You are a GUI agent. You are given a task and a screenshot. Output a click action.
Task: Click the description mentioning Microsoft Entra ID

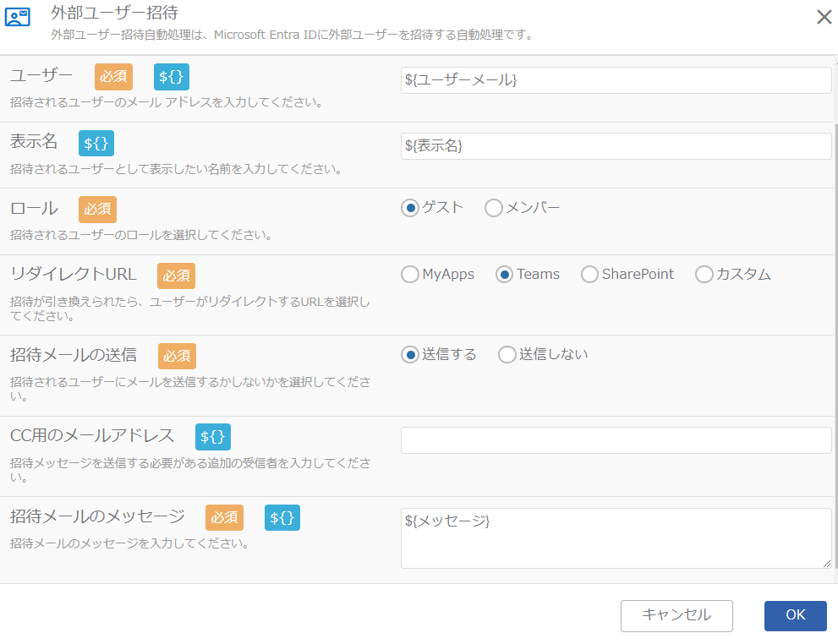[293, 35]
